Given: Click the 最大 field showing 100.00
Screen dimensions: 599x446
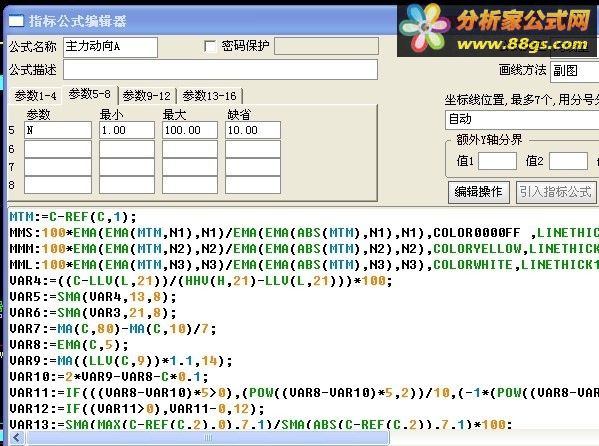Looking at the screenshot, I should point(190,130).
